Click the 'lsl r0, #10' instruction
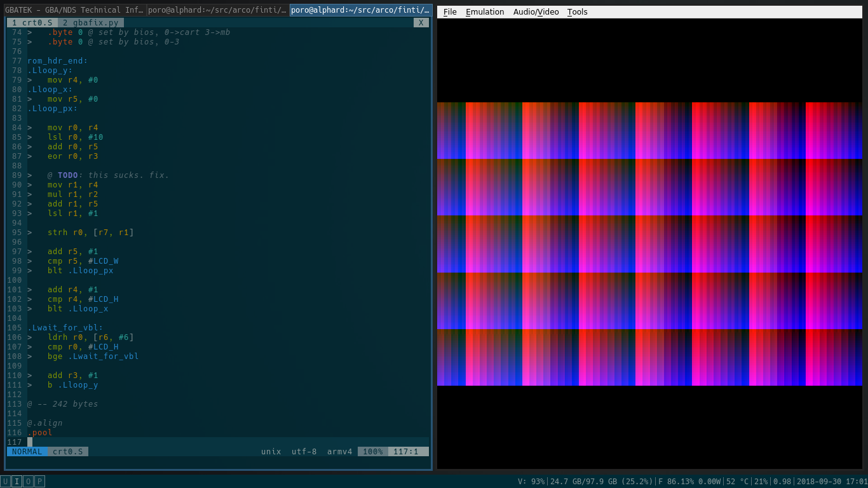 76,137
